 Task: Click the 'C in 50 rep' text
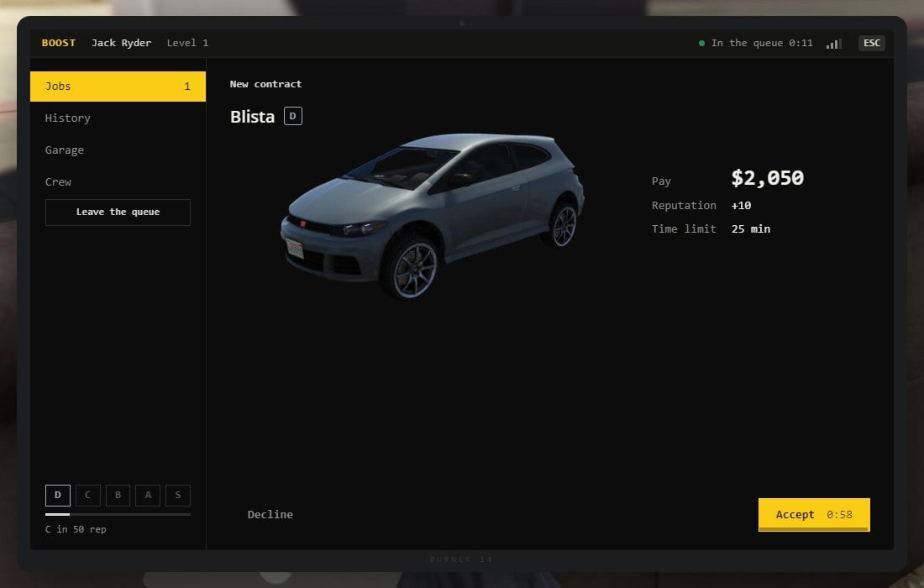click(x=76, y=529)
